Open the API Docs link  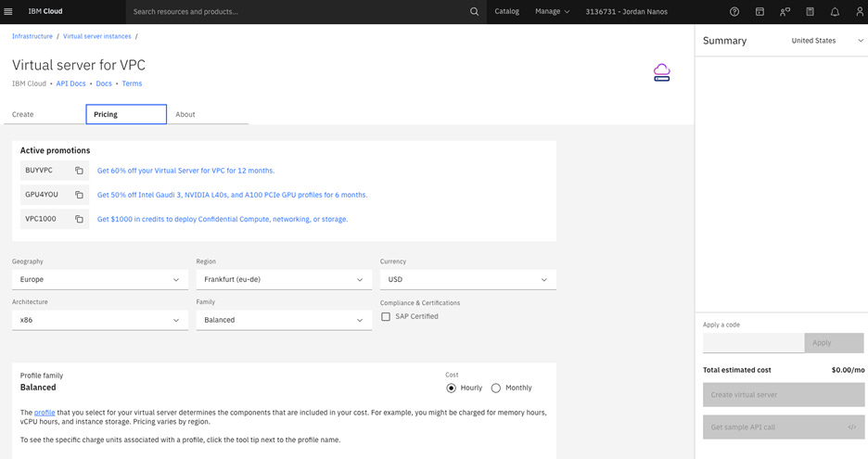pyautogui.click(x=70, y=83)
